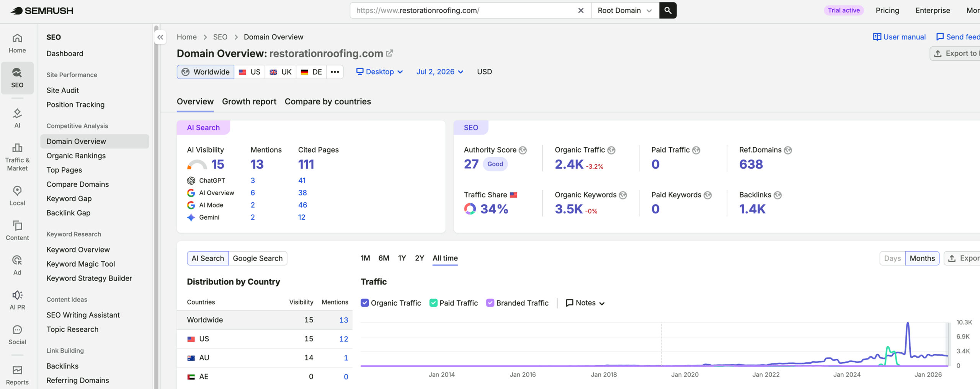980x389 pixels.
Task: Expand more countries ellipsis menu
Action: (x=335, y=72)
